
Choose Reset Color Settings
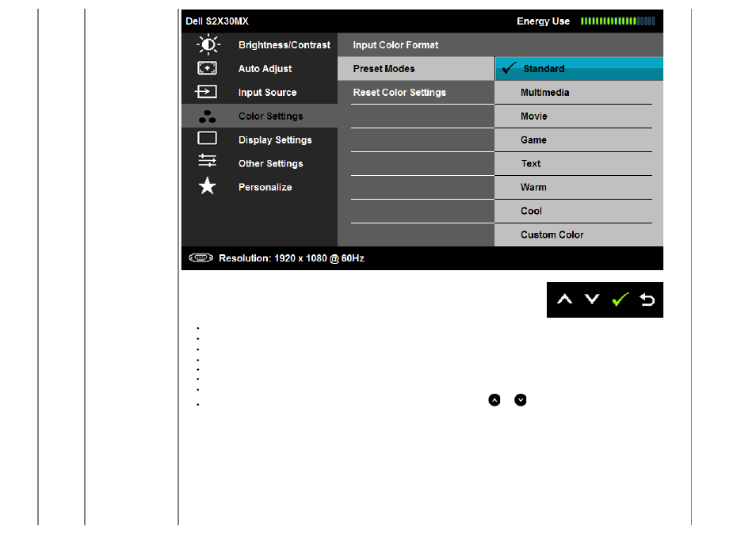[x=416, y=92]
